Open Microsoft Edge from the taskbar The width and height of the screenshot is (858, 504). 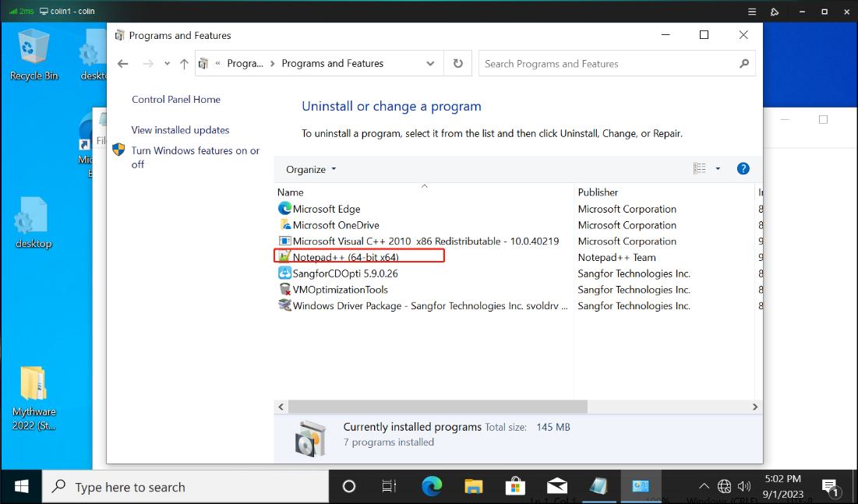coord(432,487)
